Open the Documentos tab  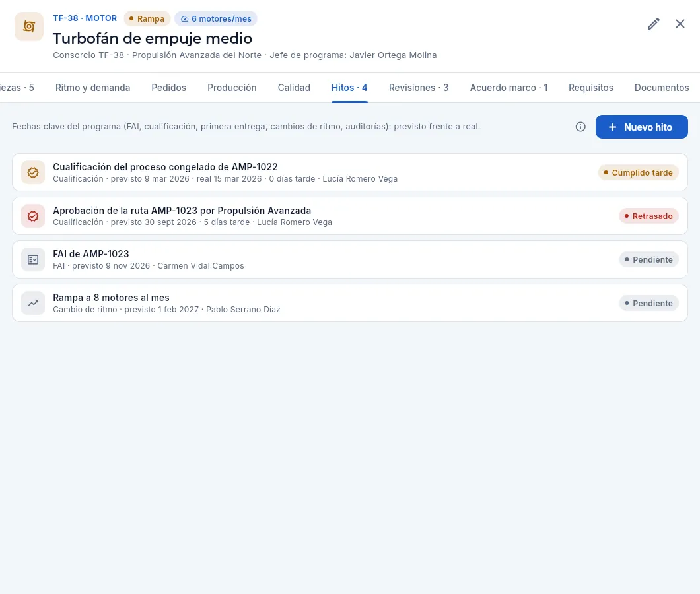click(662, 88)
